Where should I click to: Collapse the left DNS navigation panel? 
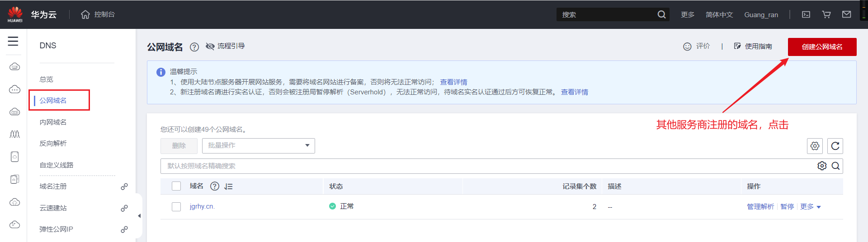(x=139, y=216)
